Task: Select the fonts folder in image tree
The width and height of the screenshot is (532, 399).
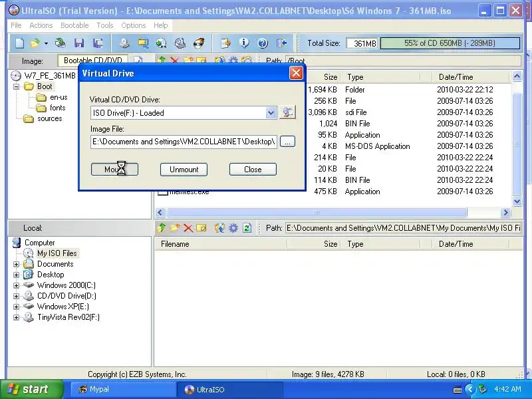Action: [57, 108]
